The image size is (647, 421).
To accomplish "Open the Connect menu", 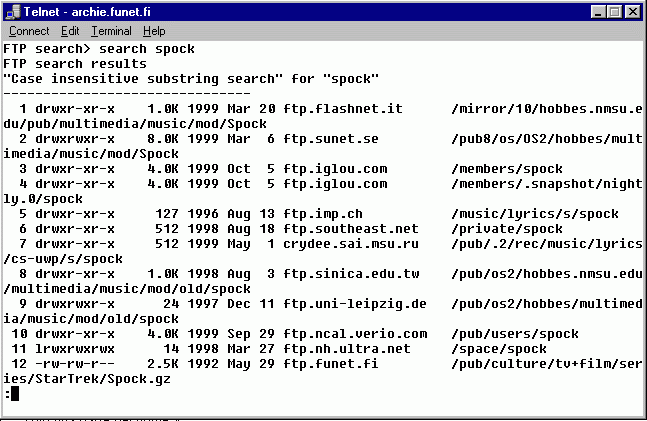I will pyautogui.click(x=29, y=31).
